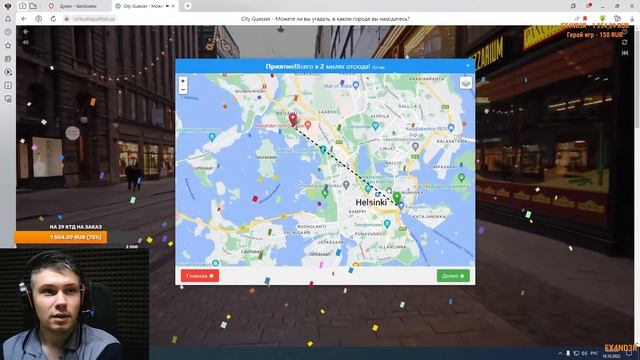Viewport: 640px width, 360px height.
Task: Click the heart logo at sidebar top
Action: tap(8, 6)
